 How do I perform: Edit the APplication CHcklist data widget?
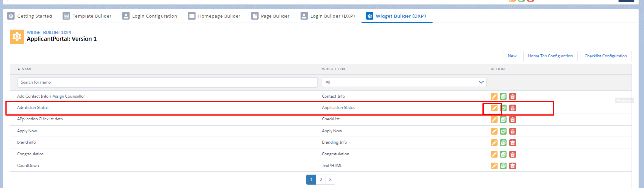coord(494,119)
